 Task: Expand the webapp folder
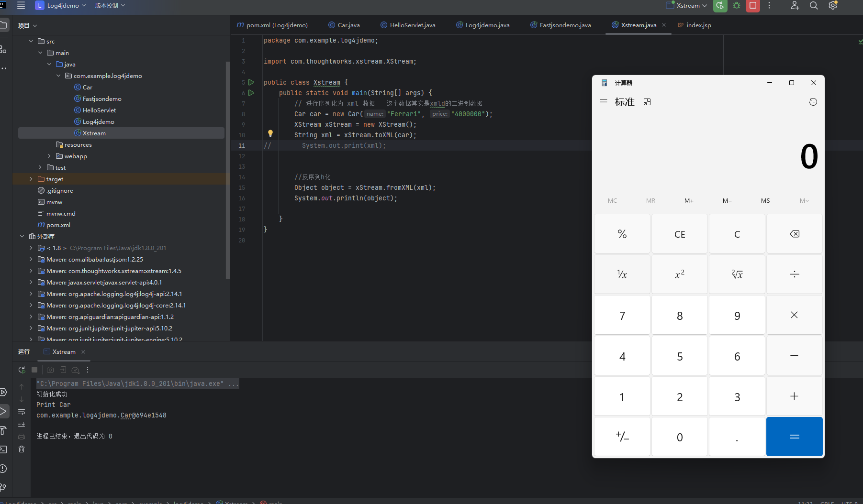tap(49, 156)
